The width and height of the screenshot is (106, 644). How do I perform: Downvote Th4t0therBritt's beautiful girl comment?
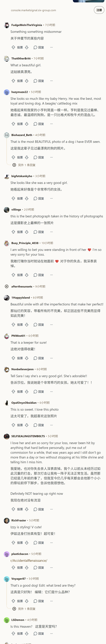[x=27, y=81]
